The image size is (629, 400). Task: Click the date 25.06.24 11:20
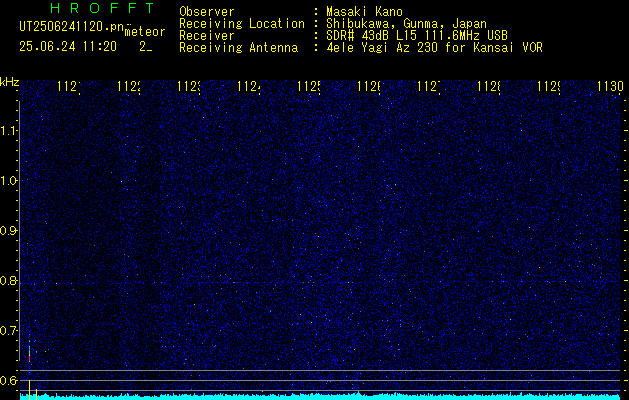(x=68, y=47)
